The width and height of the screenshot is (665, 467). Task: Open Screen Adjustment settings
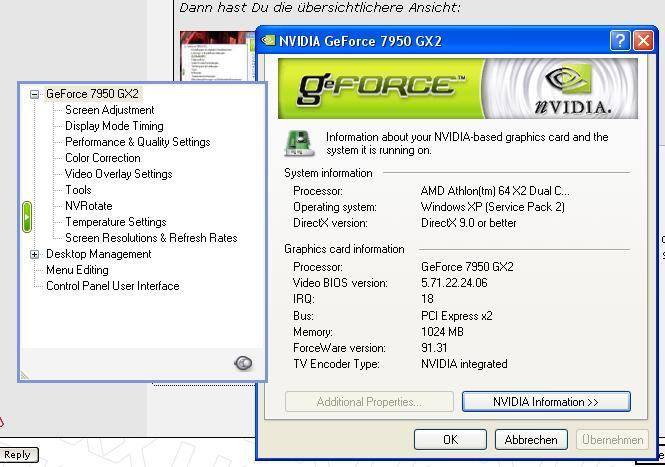coord(109,110)
